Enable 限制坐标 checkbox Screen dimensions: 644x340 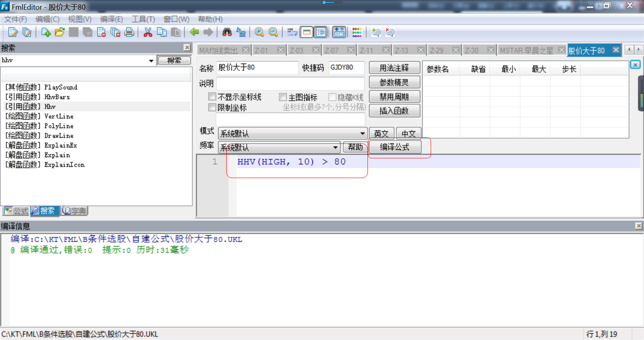click(212, 107)
